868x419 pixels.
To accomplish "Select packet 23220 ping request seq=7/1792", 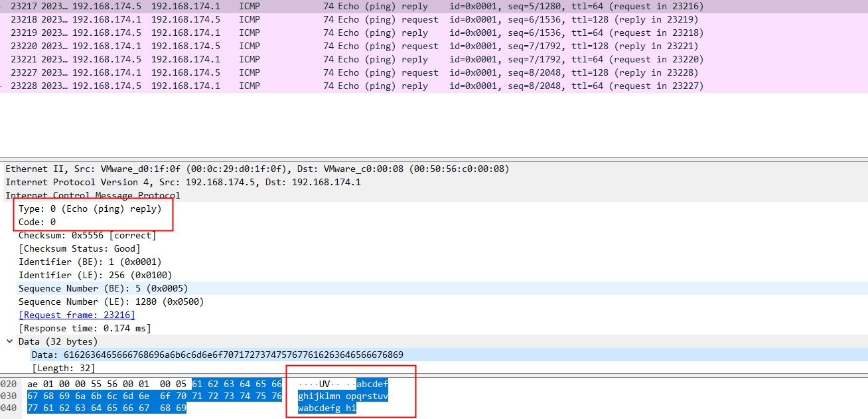I will tap(434, 46).
